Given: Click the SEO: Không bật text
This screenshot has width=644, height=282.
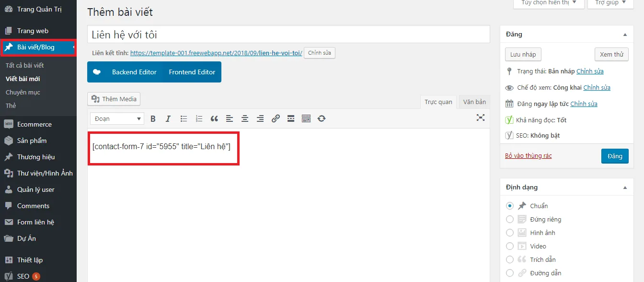Looking at the screenshot, I should (x=538, y=135).
